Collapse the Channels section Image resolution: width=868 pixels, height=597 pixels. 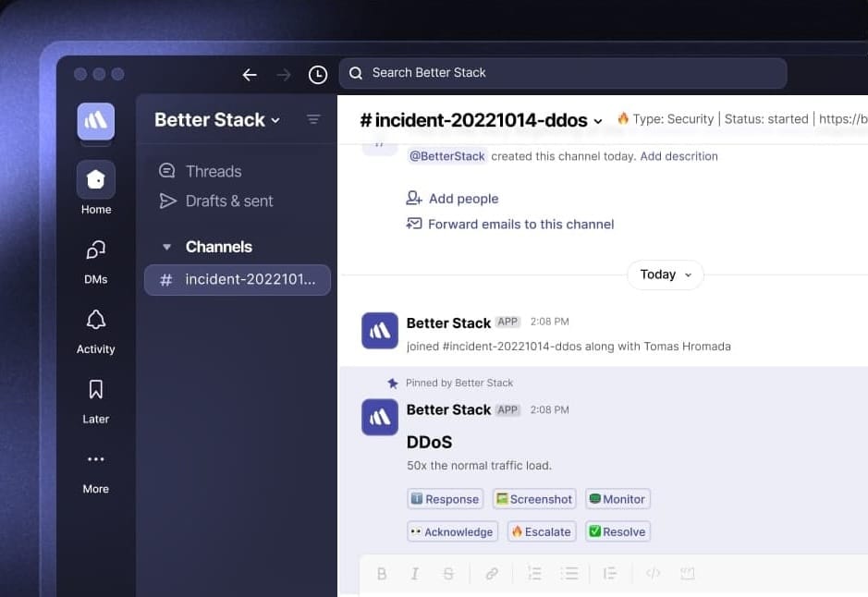click(166, 247)
